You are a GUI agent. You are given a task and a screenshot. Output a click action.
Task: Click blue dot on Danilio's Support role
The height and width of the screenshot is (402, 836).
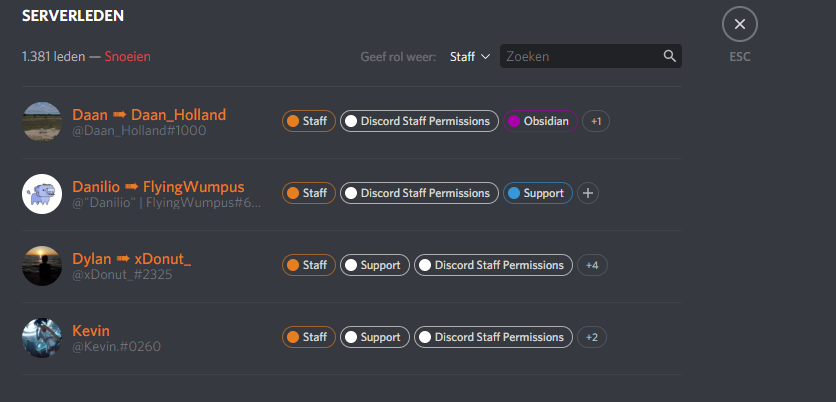point(514,193)
